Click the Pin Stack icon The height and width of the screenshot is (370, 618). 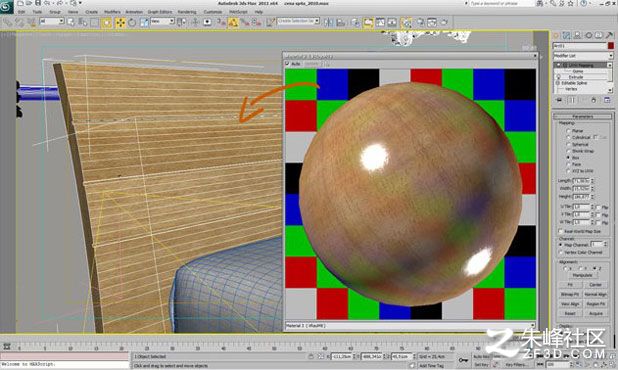point(559,100)
